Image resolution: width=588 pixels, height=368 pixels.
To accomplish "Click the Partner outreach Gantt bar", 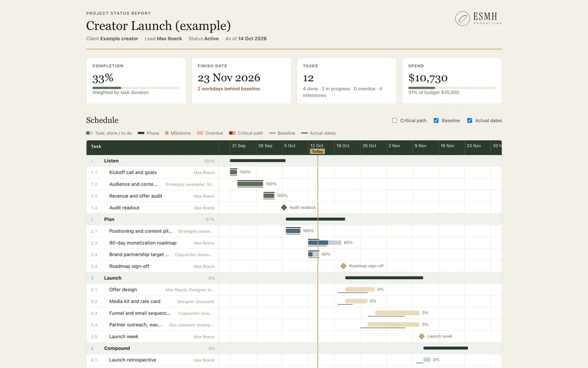I will pos(394,325).
